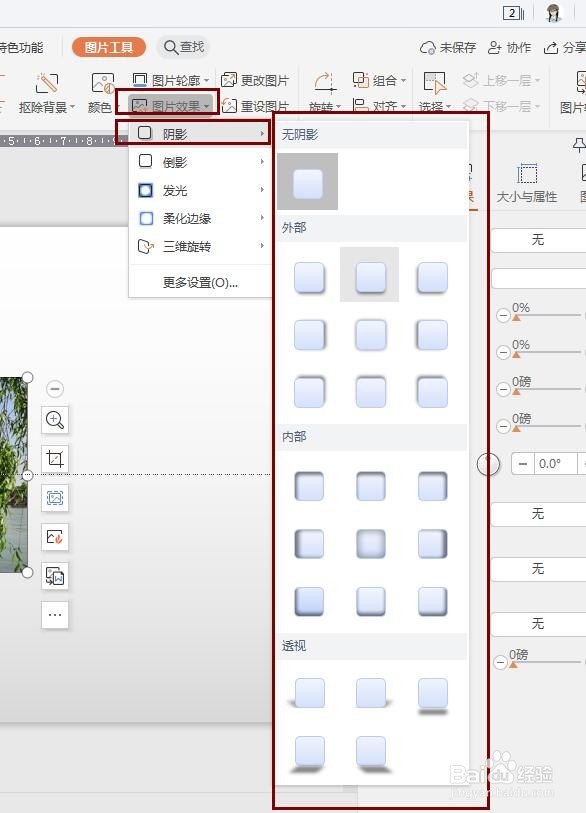Click the picture frame icon in floating toolbar
Viewport: 586px width, 813px height.
pos(55,498)
